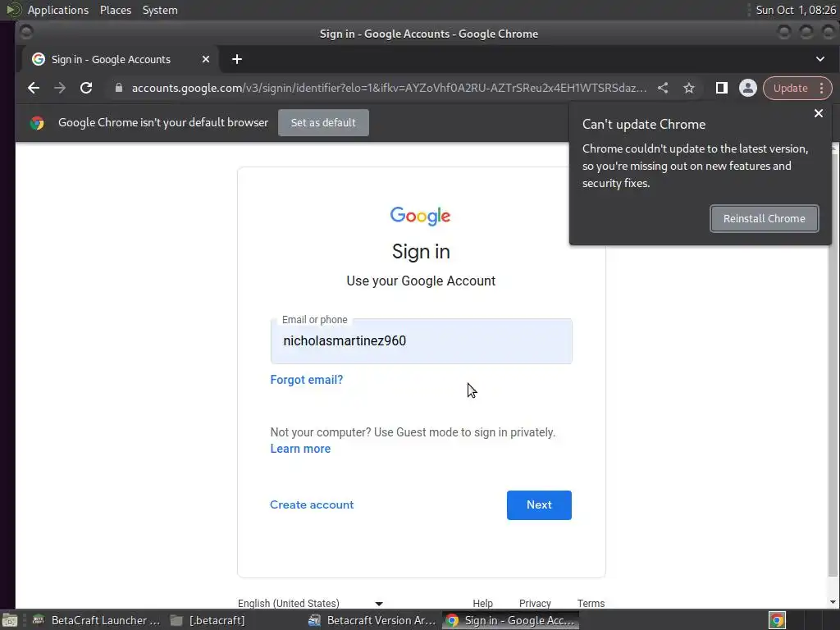This screenshot has height=630, width=840.
Task: Open the Places menu
Action: (116, 10)
